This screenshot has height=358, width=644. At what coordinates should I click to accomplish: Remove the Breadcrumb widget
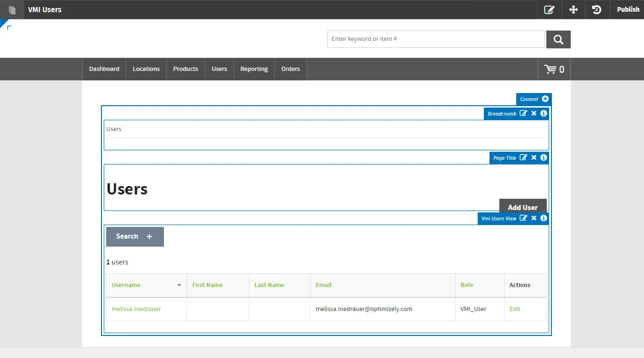[x=534, y=113]
